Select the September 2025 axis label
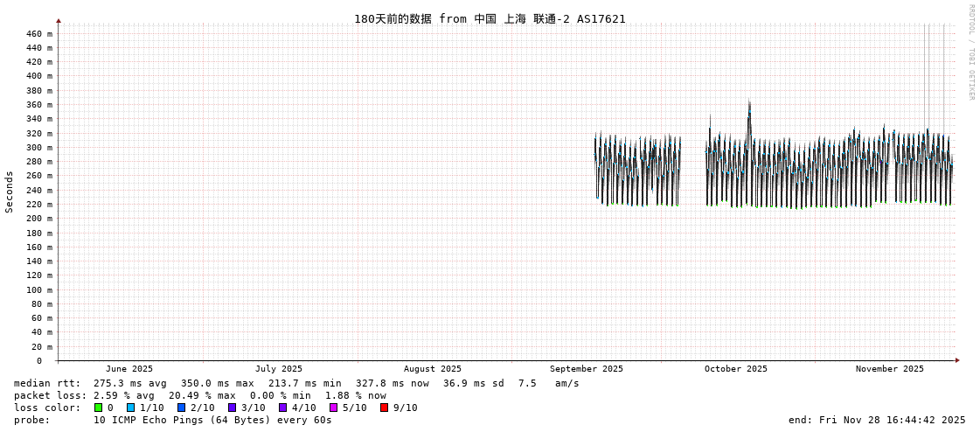 tap(587, 369)
